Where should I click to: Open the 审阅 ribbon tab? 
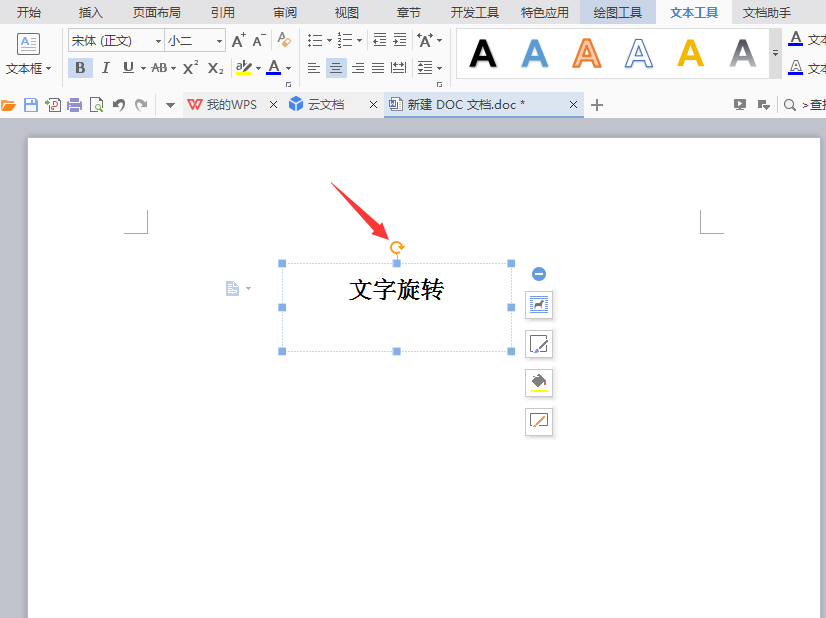point(285,12)
